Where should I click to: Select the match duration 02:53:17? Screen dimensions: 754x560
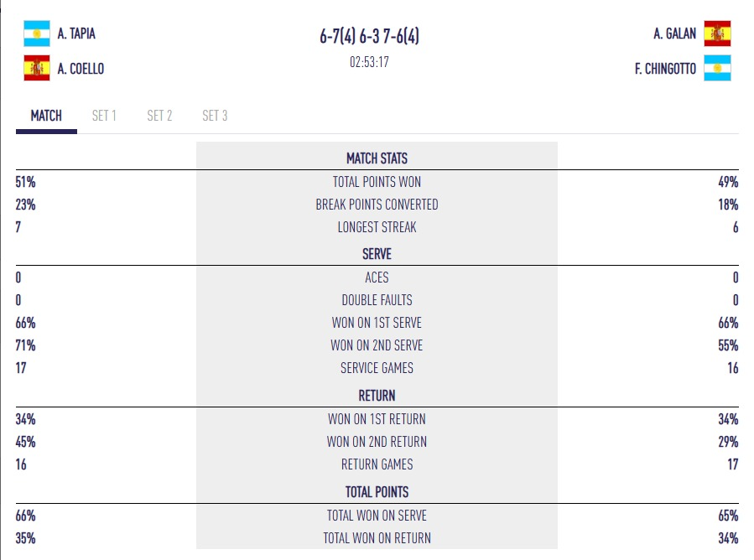[x=377, y=60]
